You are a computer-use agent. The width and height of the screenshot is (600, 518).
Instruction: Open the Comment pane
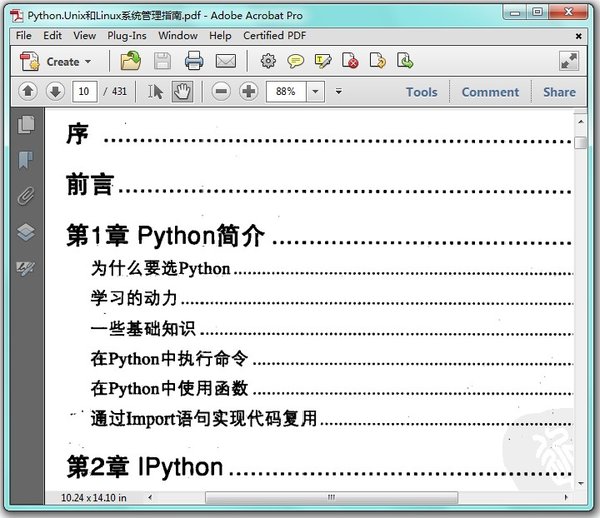pyautogui.click(x=490, y=92)
